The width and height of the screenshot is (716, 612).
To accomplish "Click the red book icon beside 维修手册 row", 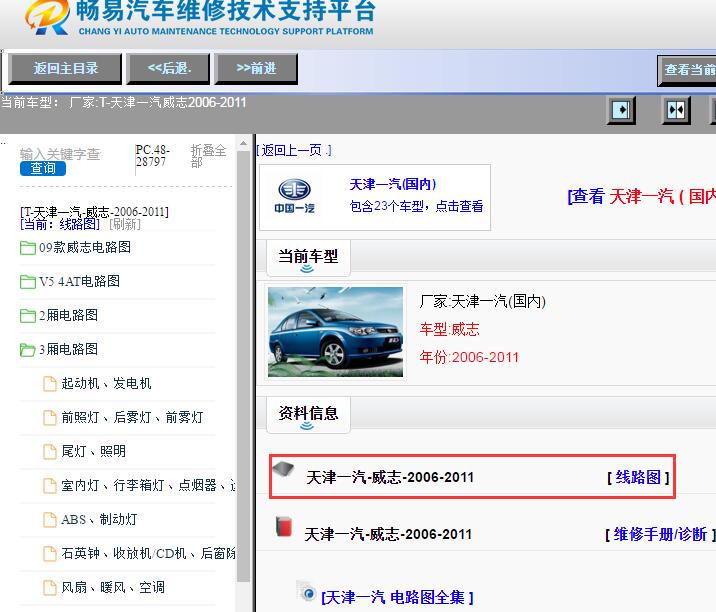I will point(284,526).
